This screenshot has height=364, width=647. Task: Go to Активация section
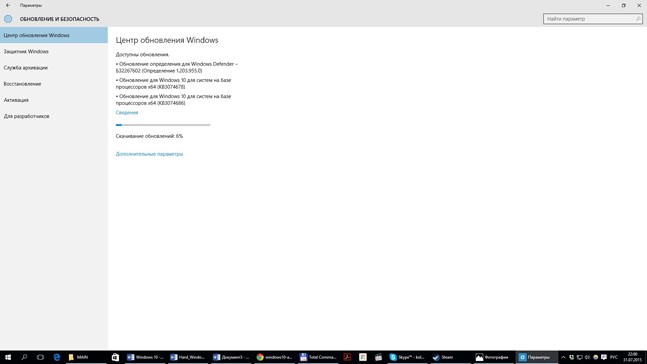coord(54,100)
